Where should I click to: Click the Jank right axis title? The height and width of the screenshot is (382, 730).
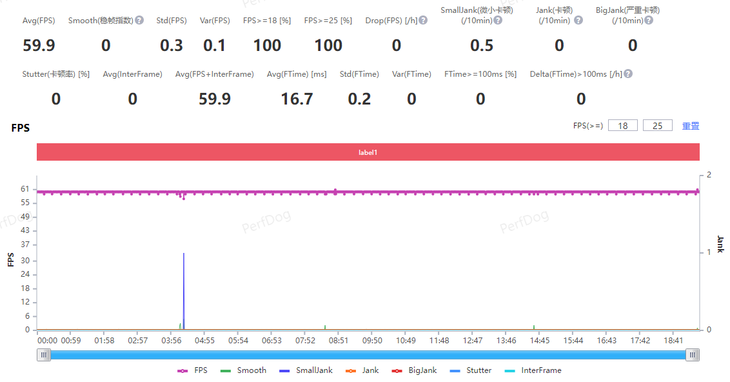720,244
